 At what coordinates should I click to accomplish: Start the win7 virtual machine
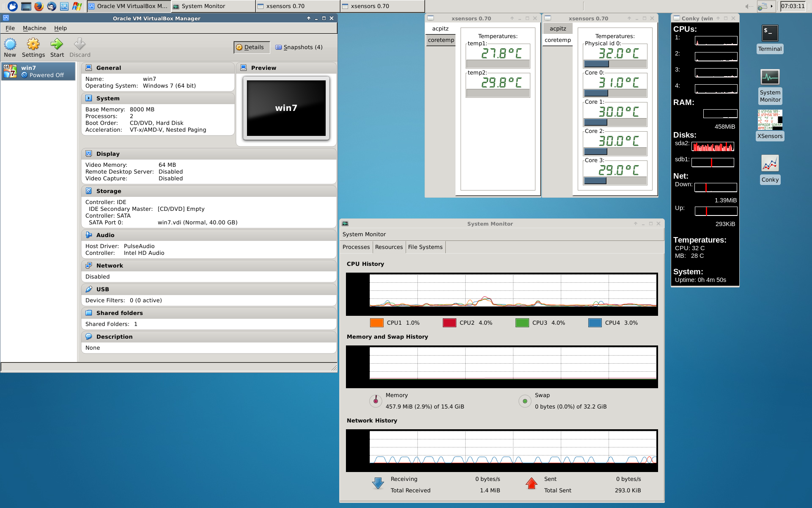57,47
